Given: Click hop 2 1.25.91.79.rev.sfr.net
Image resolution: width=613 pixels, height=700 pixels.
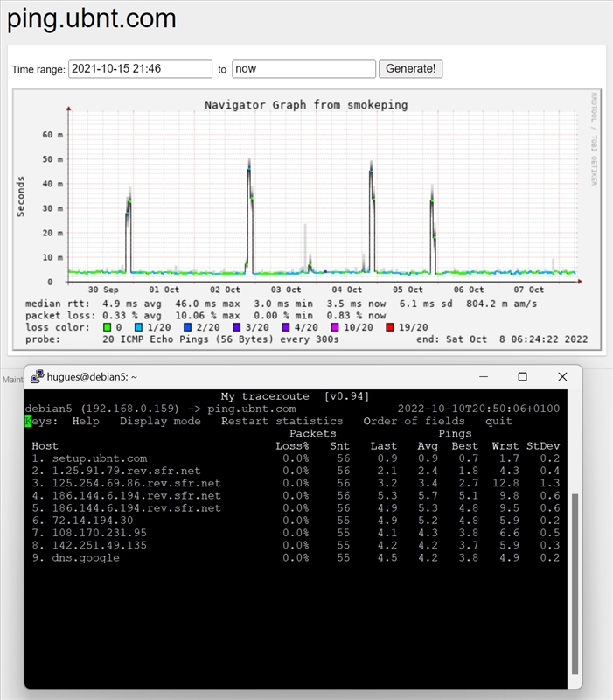Looking at the screenshot, I should (126, 471).
